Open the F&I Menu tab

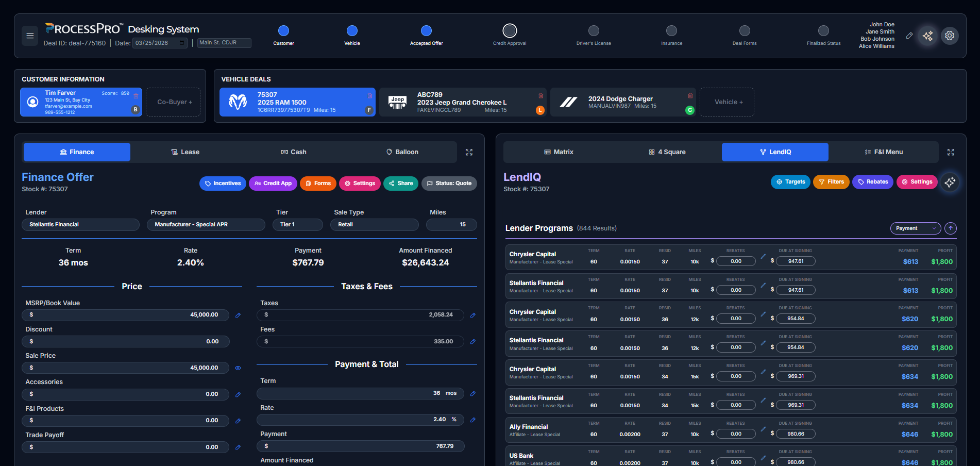pyautogui.click(x=884, y=152)
